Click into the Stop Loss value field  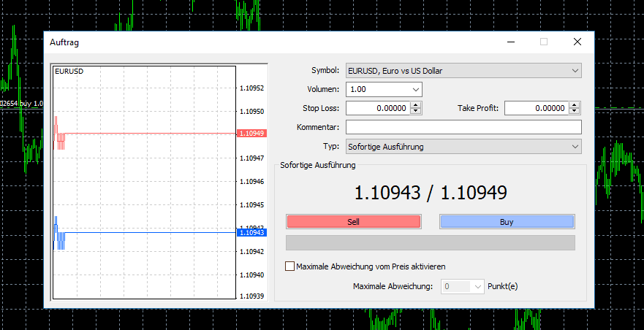point(378,108)
